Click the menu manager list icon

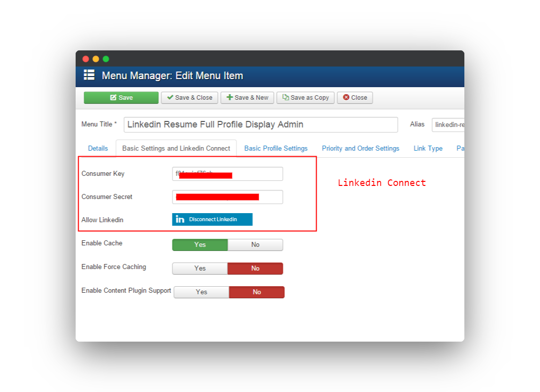click(x=89, y=75)
